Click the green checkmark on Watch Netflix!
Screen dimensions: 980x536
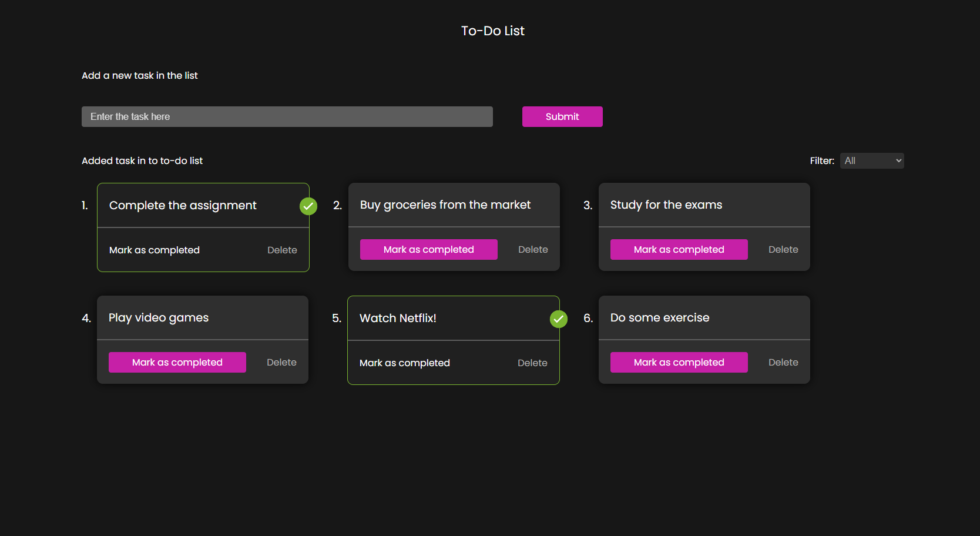coord(559,319)
